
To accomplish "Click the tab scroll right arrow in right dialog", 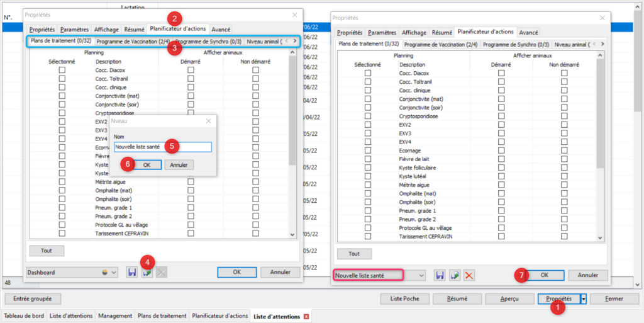I will pos(602,44).
